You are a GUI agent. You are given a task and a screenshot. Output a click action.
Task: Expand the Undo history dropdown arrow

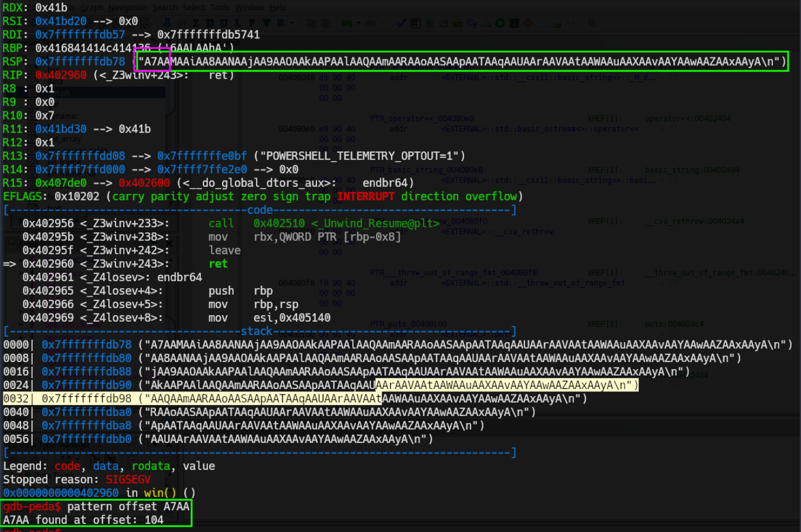pos(357,23)
